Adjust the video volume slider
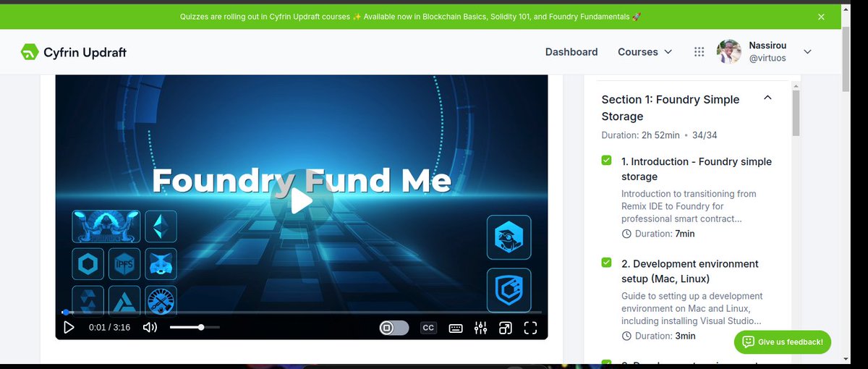Screen dimensions: 868x369 pos(195,328)
